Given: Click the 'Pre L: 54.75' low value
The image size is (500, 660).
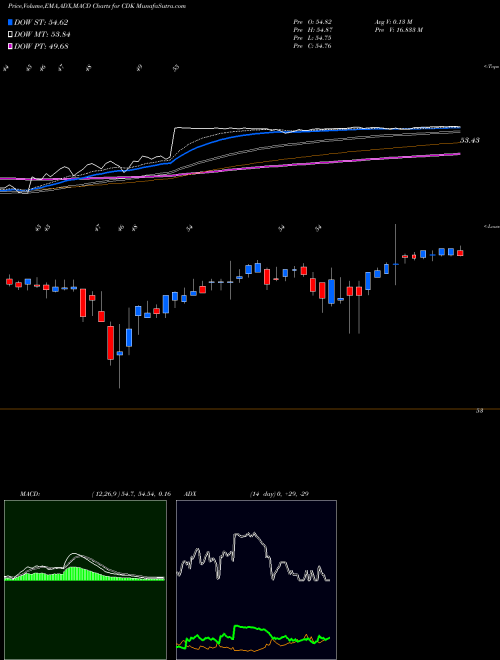Looking at the screenshot, I should [x=313, y=38].
